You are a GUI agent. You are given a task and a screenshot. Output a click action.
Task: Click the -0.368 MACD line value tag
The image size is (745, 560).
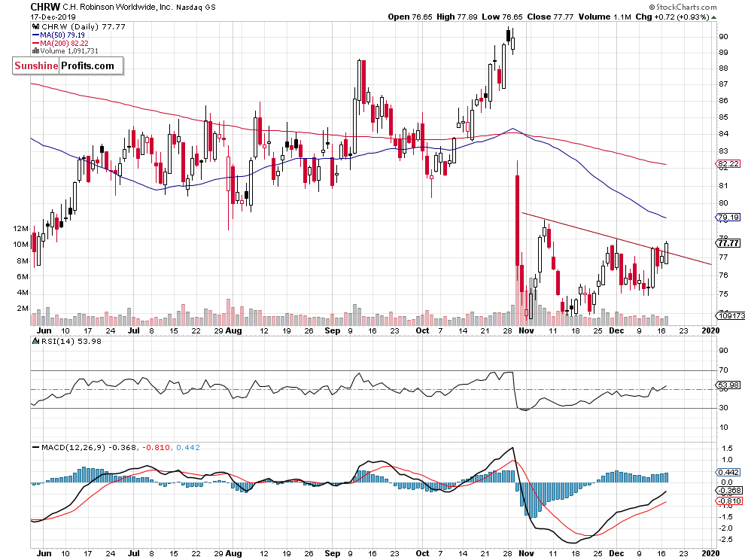coord(728,491)
